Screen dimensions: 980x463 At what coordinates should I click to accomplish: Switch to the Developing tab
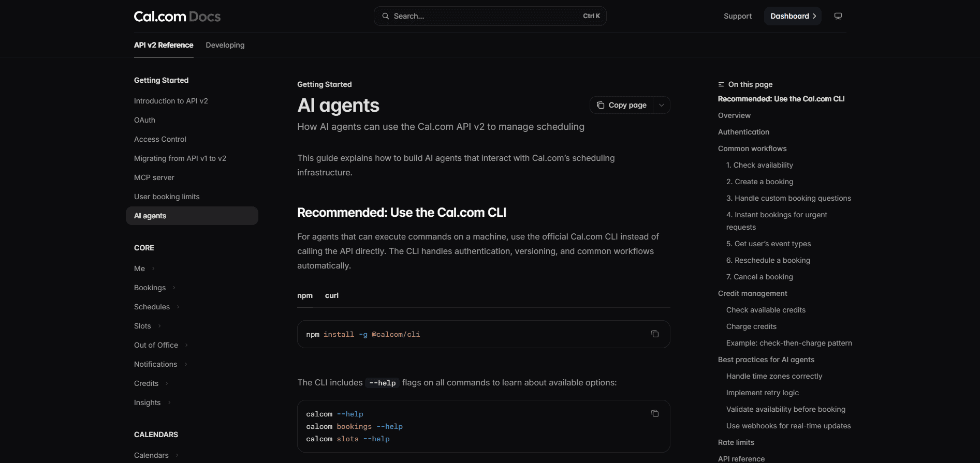225,45
